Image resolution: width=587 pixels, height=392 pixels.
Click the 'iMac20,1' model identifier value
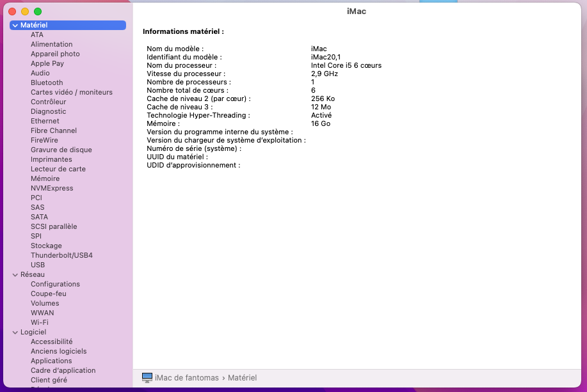[326, 57]
